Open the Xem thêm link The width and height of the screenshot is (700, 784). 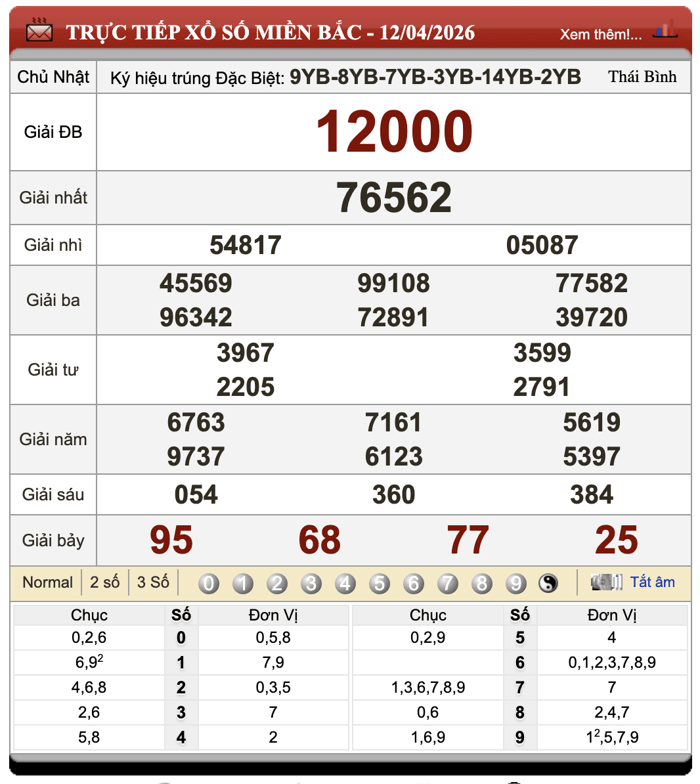600,34
